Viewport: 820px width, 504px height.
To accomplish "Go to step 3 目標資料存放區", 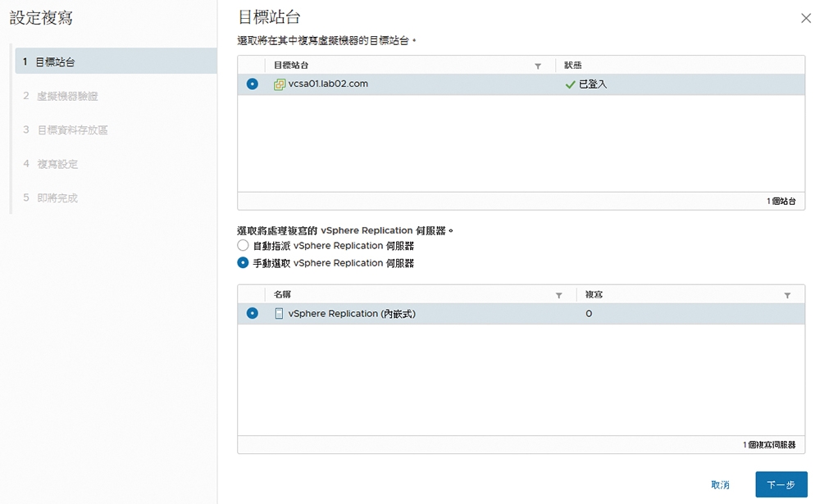I will [66, 129].
